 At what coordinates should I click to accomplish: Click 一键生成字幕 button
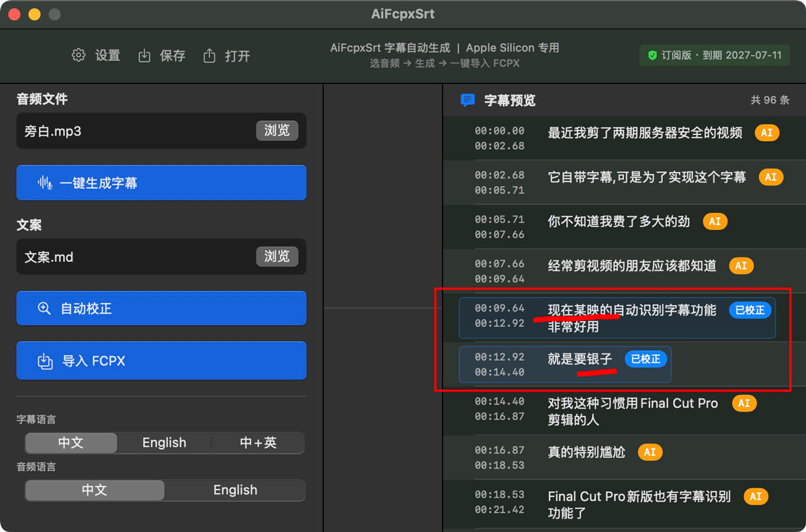pos(161,183)
